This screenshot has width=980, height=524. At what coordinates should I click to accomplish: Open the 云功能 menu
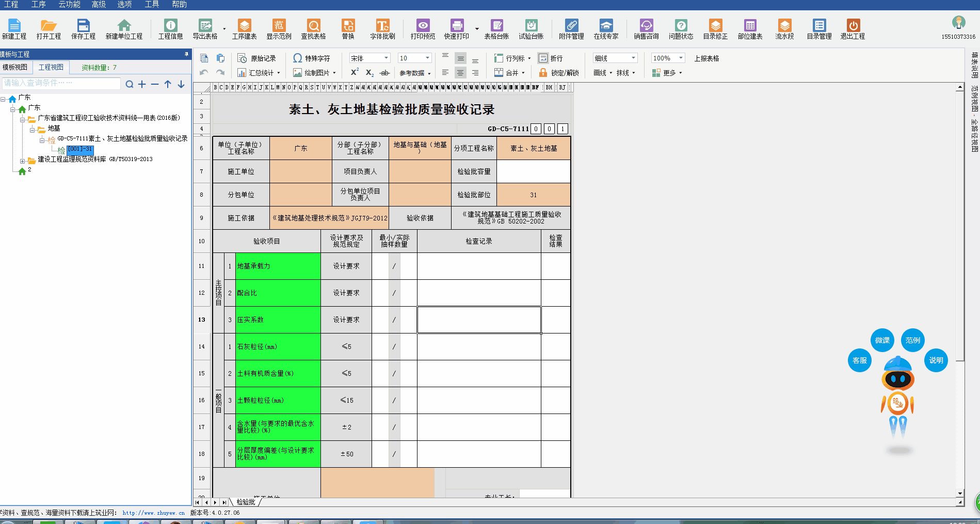[69, 5]
